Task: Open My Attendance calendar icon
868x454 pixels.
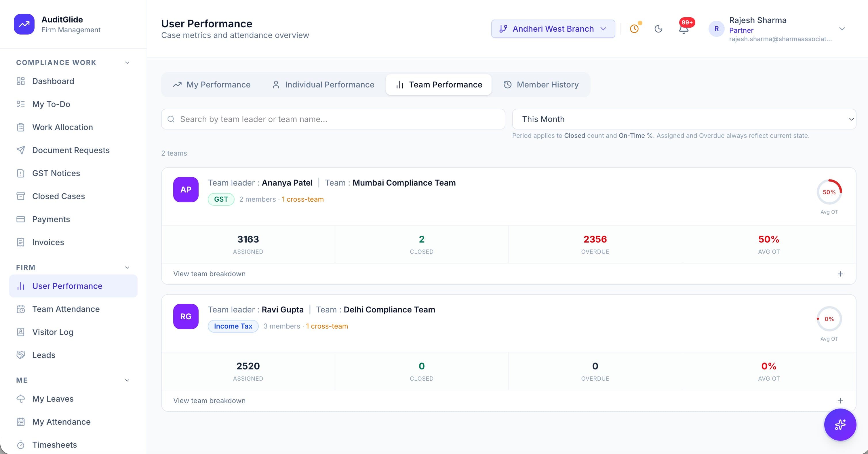Action: 20,422
